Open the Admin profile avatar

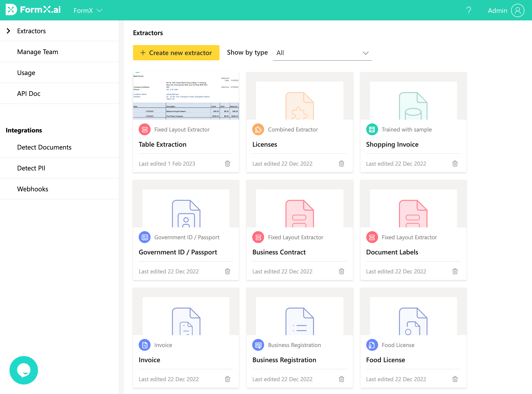518,10
